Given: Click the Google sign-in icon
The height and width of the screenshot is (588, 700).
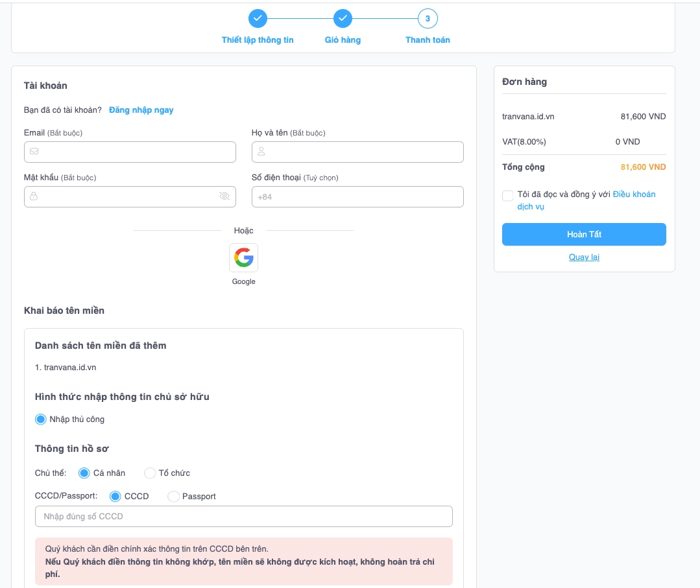Looking at the screenshot, I should pos(243,257).
